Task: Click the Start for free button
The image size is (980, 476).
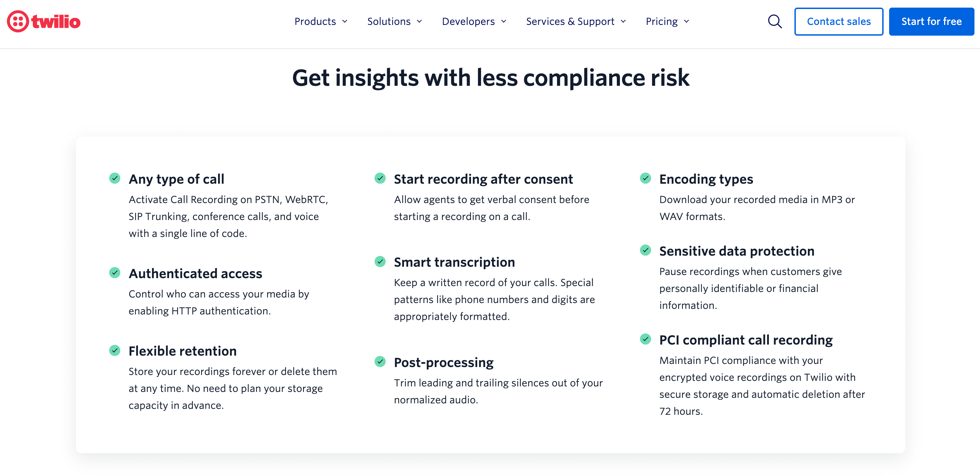Action: 931,22
